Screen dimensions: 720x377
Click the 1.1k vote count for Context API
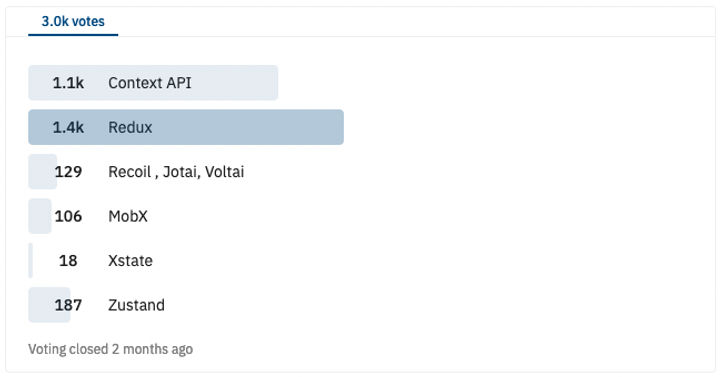[x=68, y=83]
